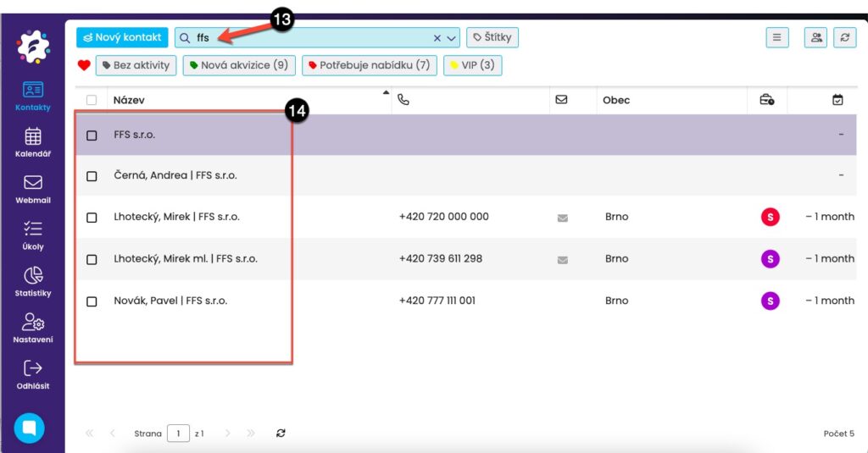The width and height of the screenshot is (868, 453).
Task: Open Statistiky charts section
Action: (33, 282)
